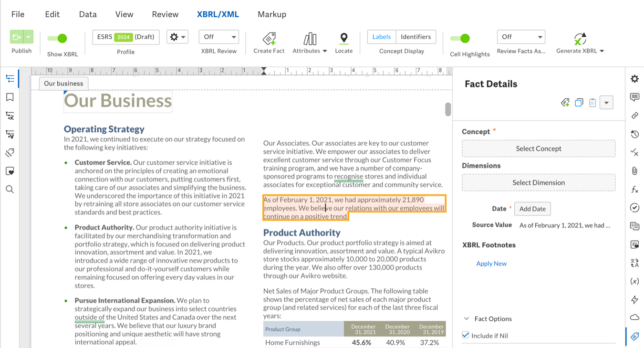Open the history icon in right sidebar
This screenshot has height=348, width=644.
634,134
